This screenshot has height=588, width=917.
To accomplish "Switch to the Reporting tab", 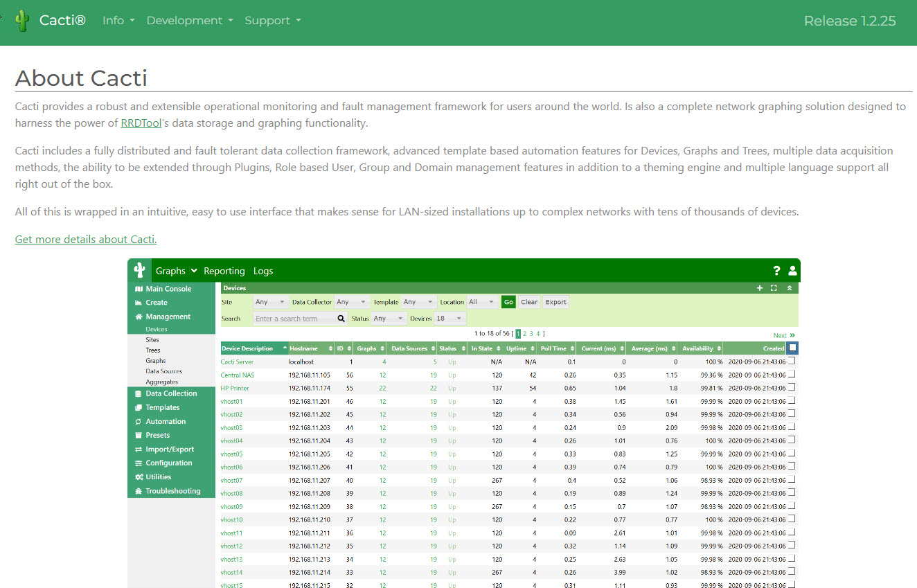I will [224, 270].
